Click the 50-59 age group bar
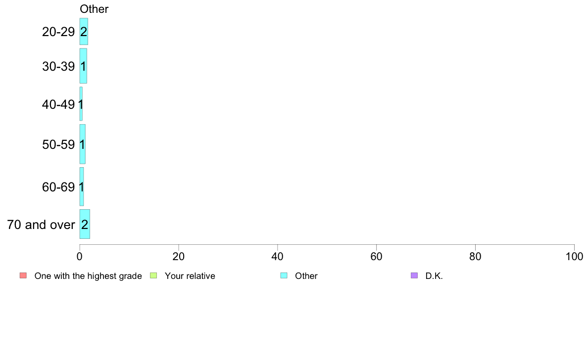 click(83, 144)
